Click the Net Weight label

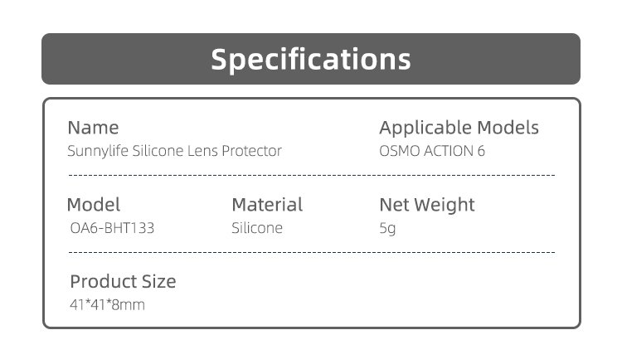pos(427,205)
